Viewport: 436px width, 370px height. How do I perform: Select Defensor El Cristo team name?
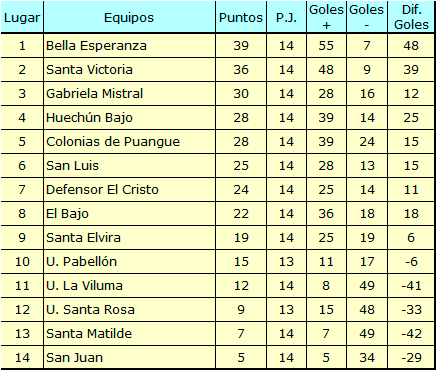point(102,190)
